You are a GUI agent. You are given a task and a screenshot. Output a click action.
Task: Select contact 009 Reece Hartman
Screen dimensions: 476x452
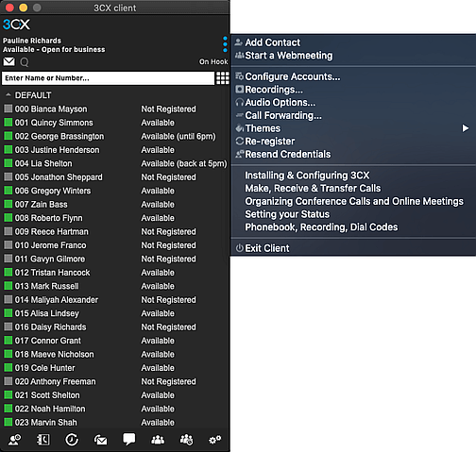(x=115, y=231)
